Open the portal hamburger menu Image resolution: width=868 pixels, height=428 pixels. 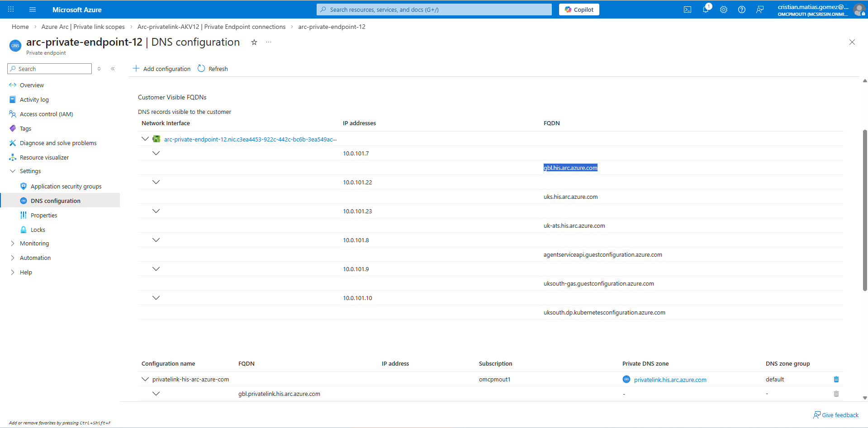pos(32,9)
